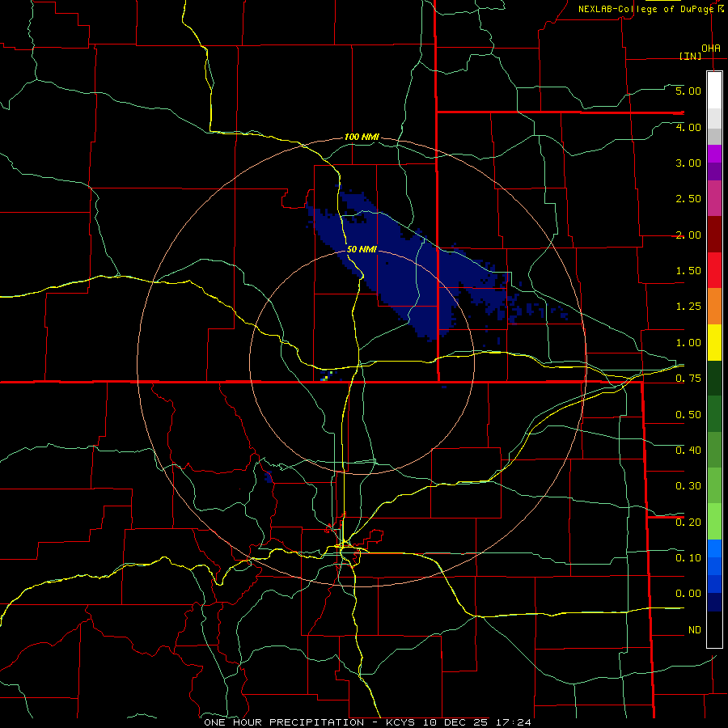Click the 50 NMI range ring label

click(x=362, y=249)
